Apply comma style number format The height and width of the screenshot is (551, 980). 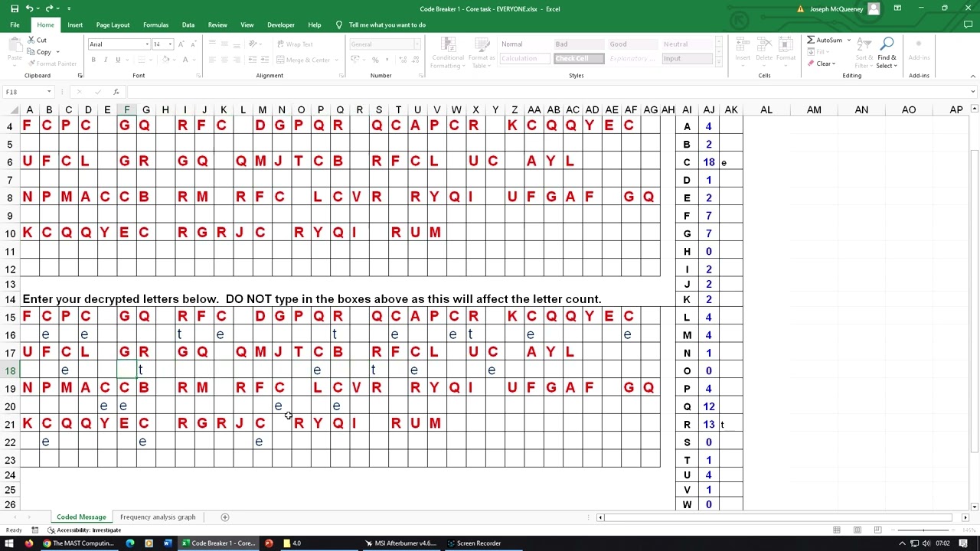pyautogui.click(x=387, y=60)
